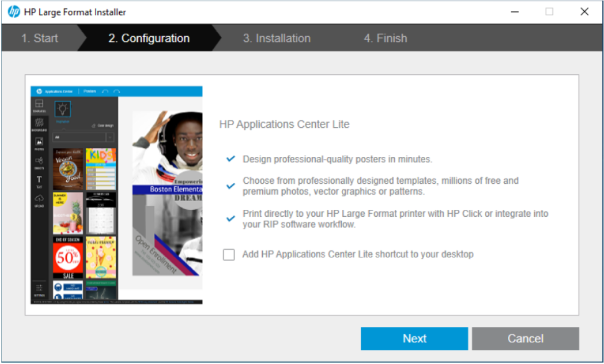Enable the desktop shortcut checkbox

(229, 255)
